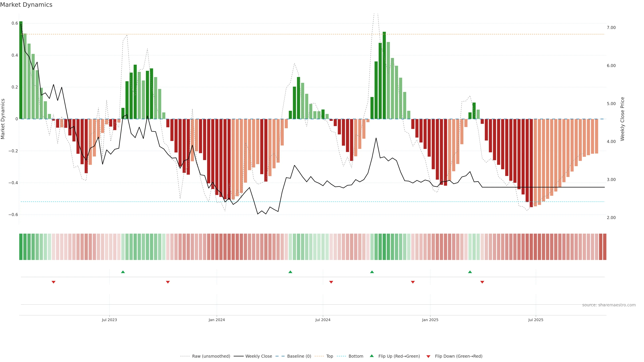Click the red flip-down marker after Jul 2024 gridline
The width and height of the screenshot is (644, 362).
(331, 282)
